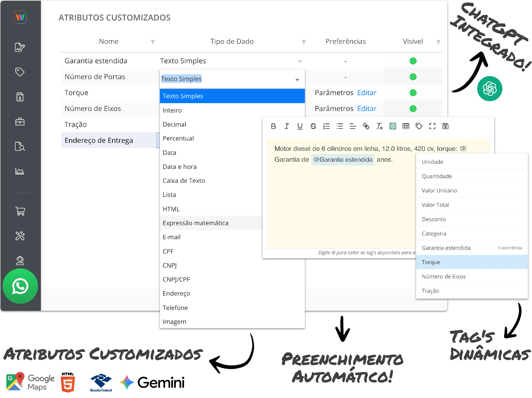532x398 pixels.
Task: Toggle visibility dot for Garantia estendida
Action: point(413,61)
